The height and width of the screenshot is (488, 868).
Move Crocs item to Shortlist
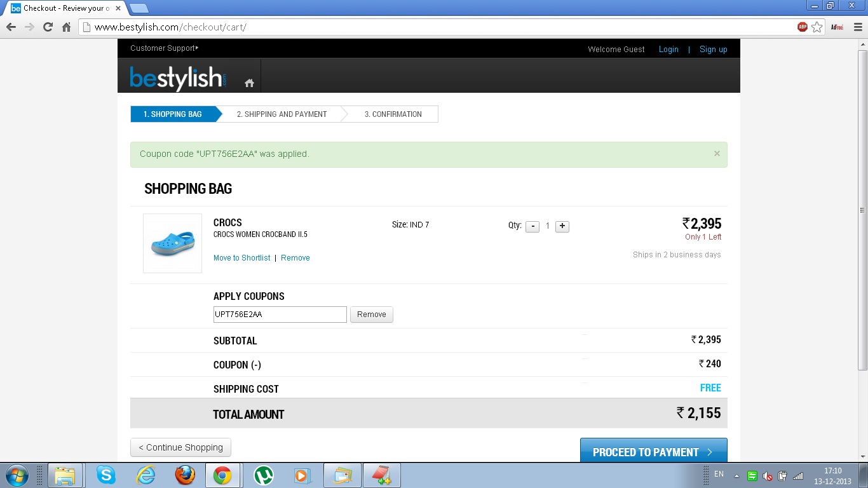click(241, 258)
